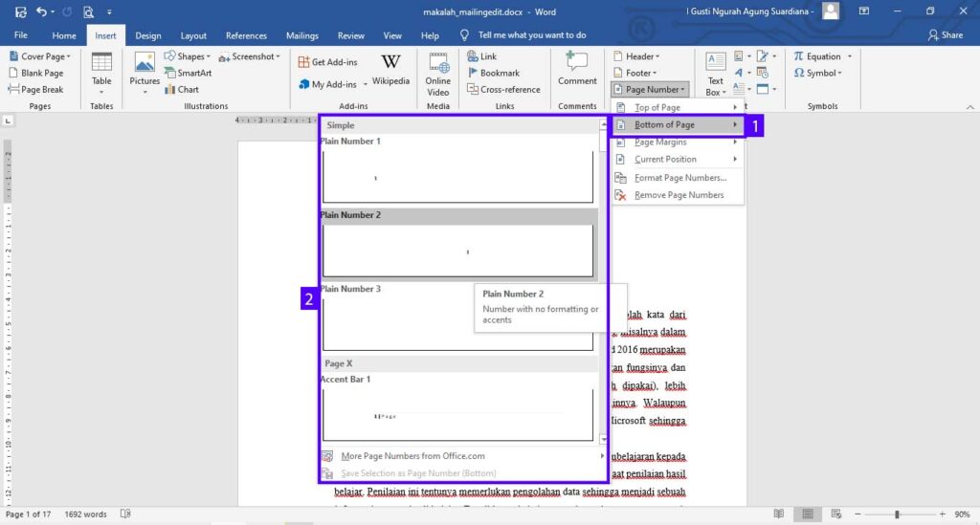Switch to Print Layout view

[x=808, y=514]
